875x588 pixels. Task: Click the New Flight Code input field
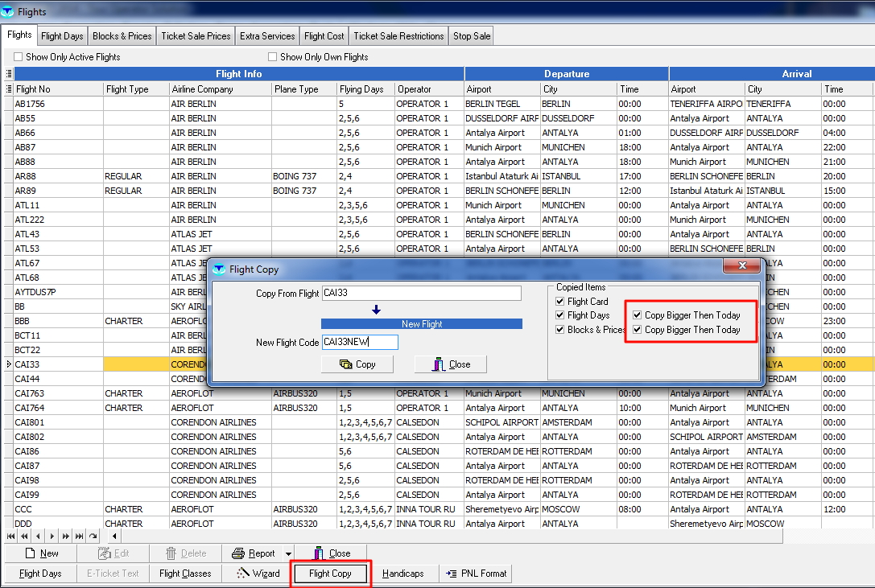tap(359, 343)
